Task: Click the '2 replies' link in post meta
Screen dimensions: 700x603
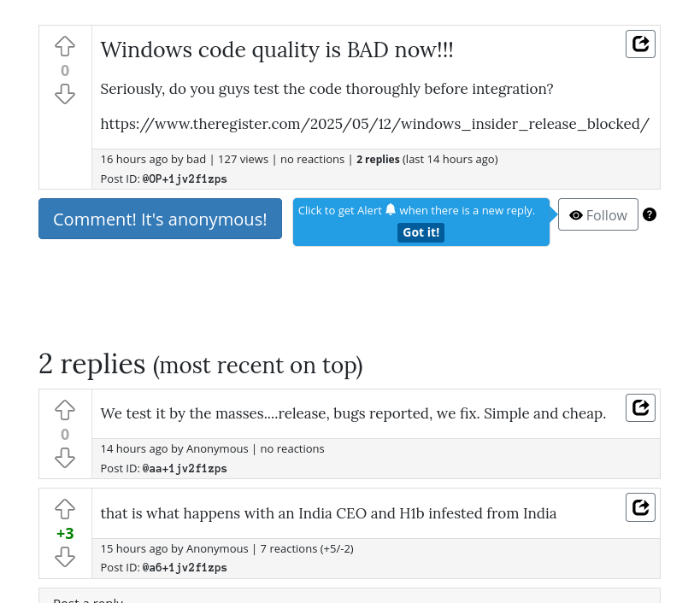Action: (378, 159)
